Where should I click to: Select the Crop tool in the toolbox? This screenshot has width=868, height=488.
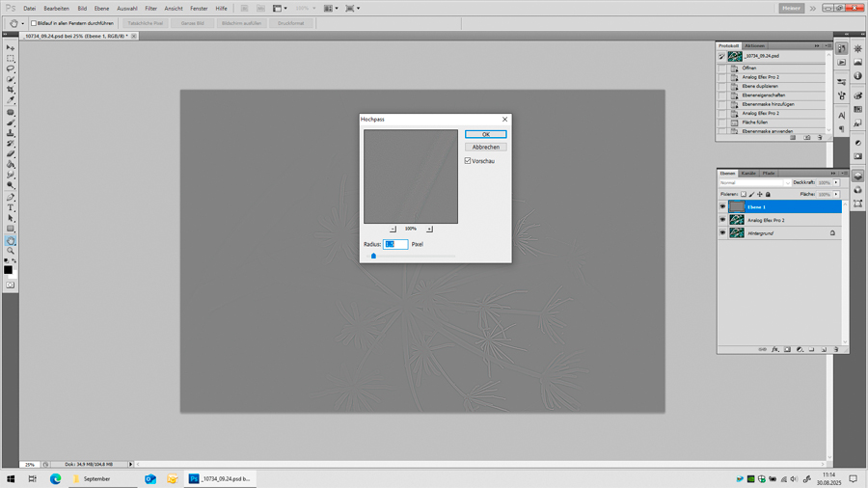pos(11,90)
